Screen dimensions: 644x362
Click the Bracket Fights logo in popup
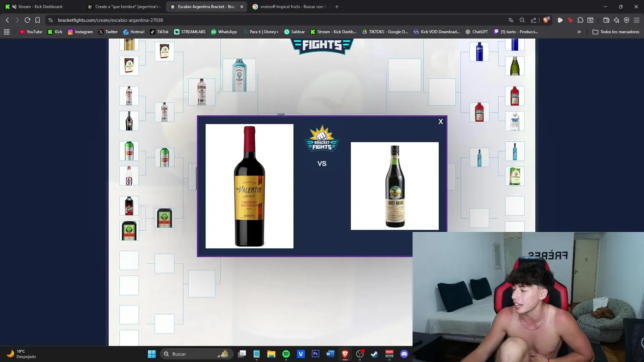click(x=322, y=139)
